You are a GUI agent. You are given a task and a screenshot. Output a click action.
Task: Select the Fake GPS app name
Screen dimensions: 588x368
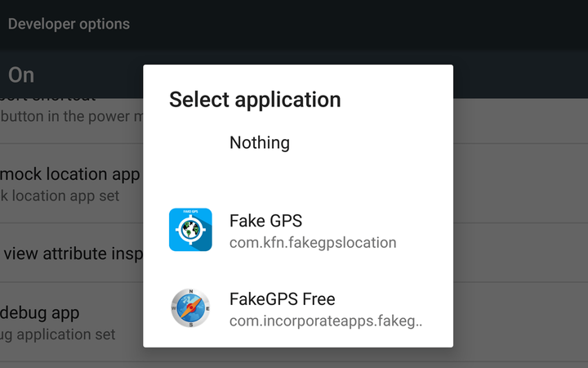click(x=265, y=221)
